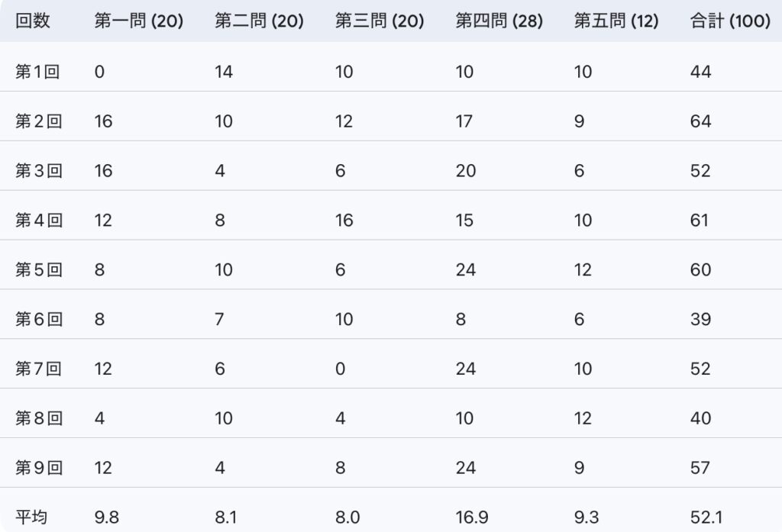Select the 9.8 average cell

[107, 517]
